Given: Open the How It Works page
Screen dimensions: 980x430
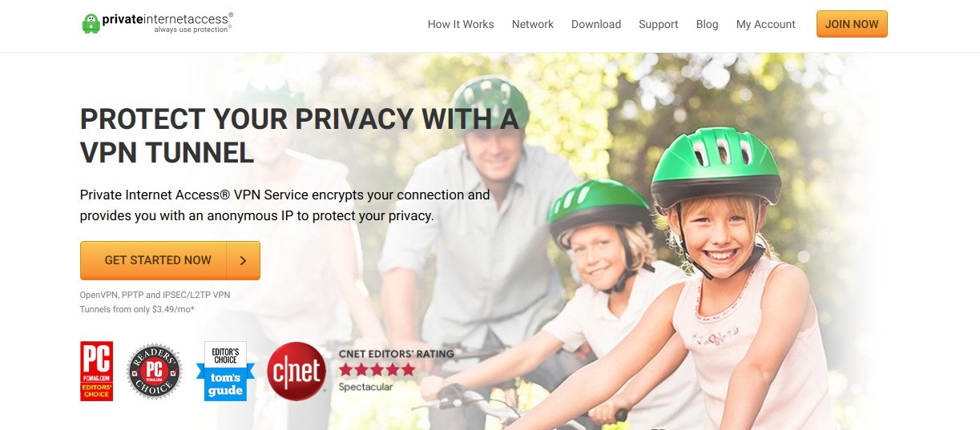Looking at the screenshot, I should 461,24.
